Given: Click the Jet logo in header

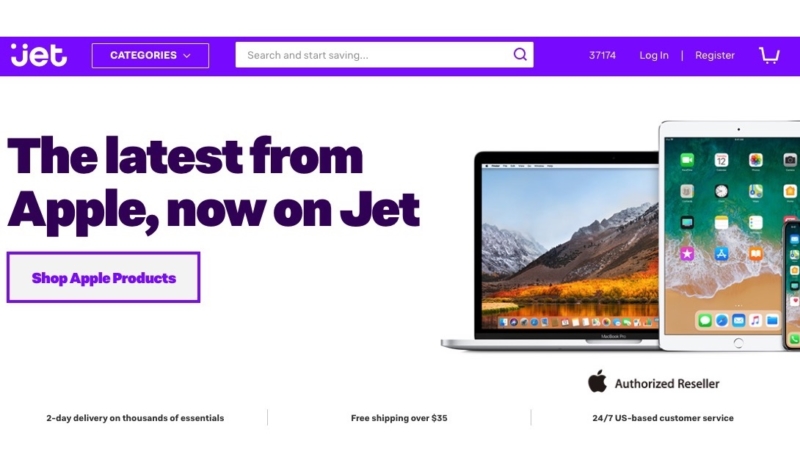Looking at the screenshot, I should pos(39,55).
